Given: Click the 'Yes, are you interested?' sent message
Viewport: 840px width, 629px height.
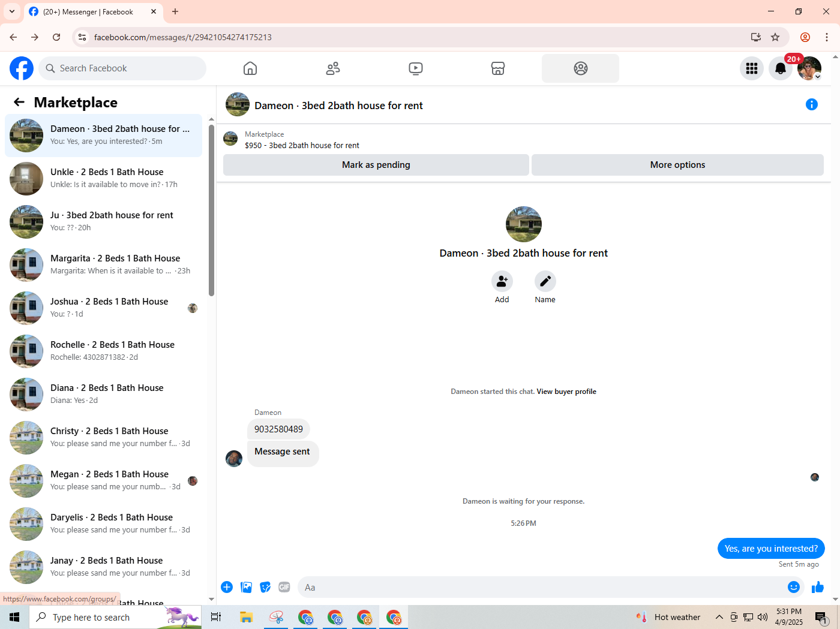Looking at the screenshot, I should (x=771, y=549).
